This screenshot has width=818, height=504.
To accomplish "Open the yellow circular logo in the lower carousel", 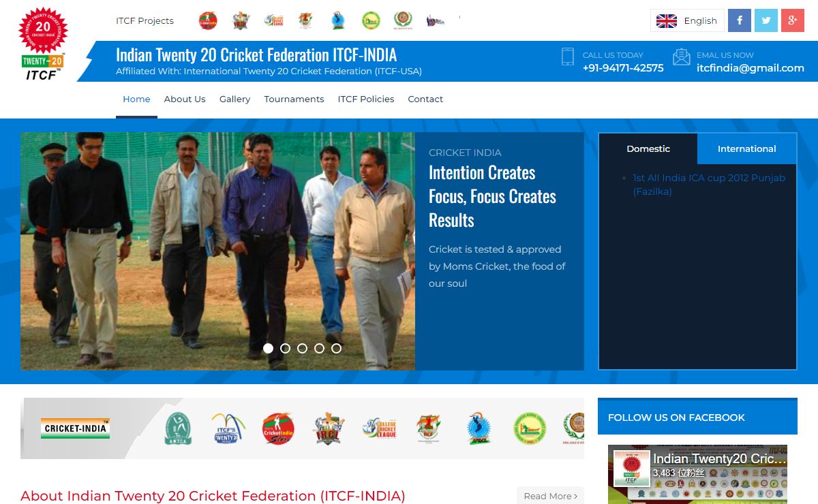I will tap(530, 428).
